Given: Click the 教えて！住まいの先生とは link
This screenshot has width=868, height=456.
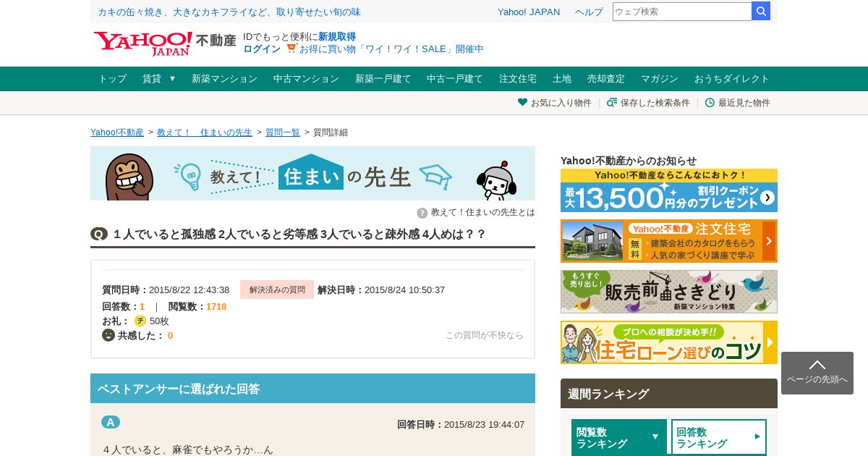Looking at the screenshot, I should pos(483,212).
